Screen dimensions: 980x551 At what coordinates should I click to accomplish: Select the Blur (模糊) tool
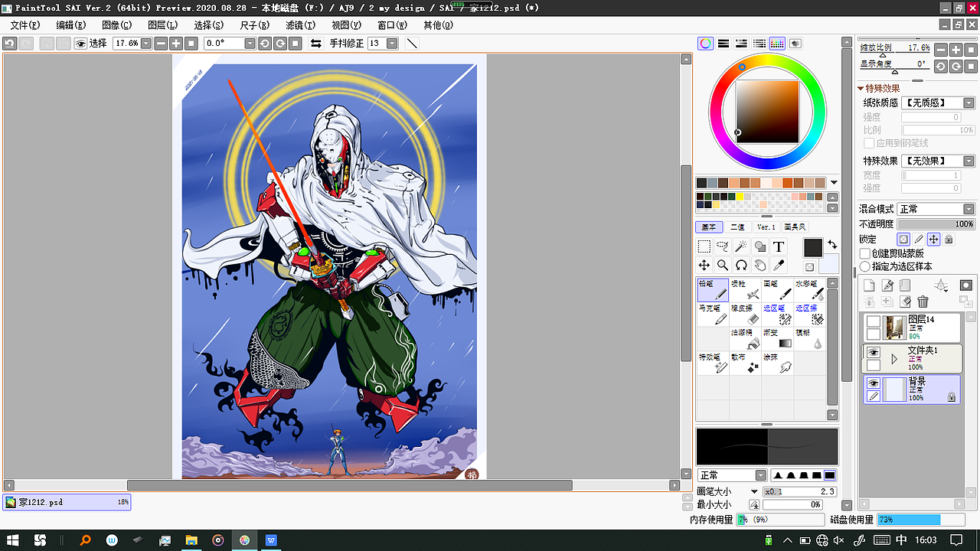coord(809,339)
